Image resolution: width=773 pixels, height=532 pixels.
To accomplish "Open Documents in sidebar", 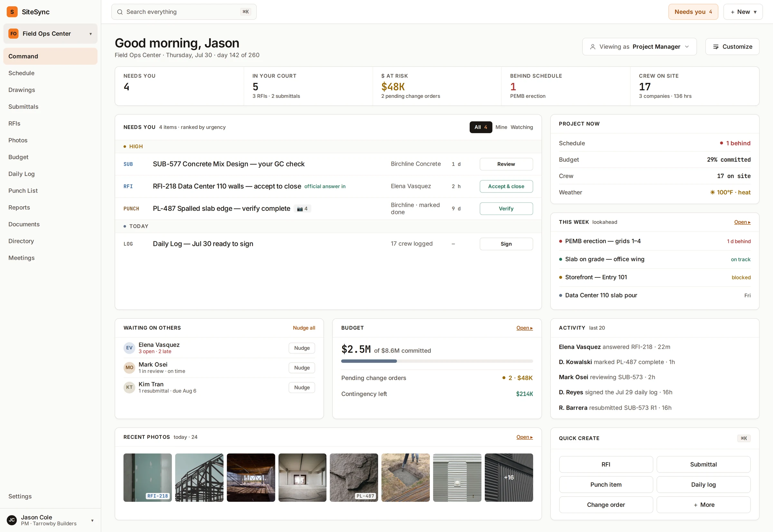I will click(50, 224).
